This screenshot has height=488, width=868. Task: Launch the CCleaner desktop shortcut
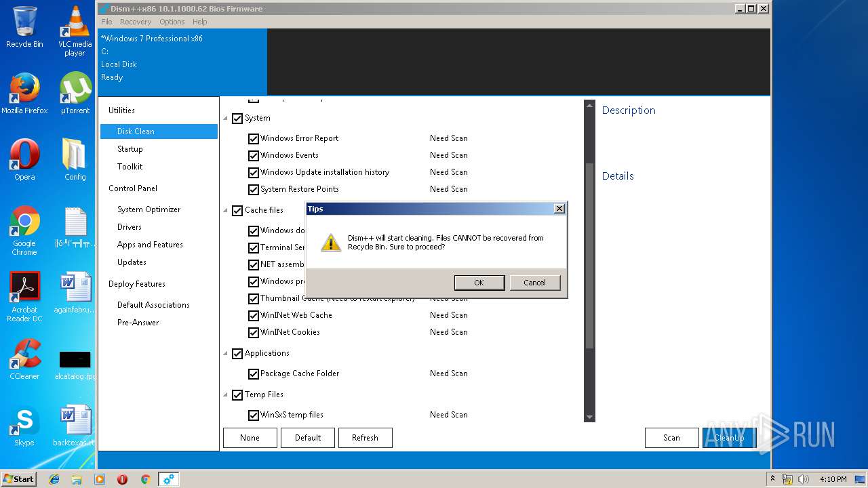24,359
